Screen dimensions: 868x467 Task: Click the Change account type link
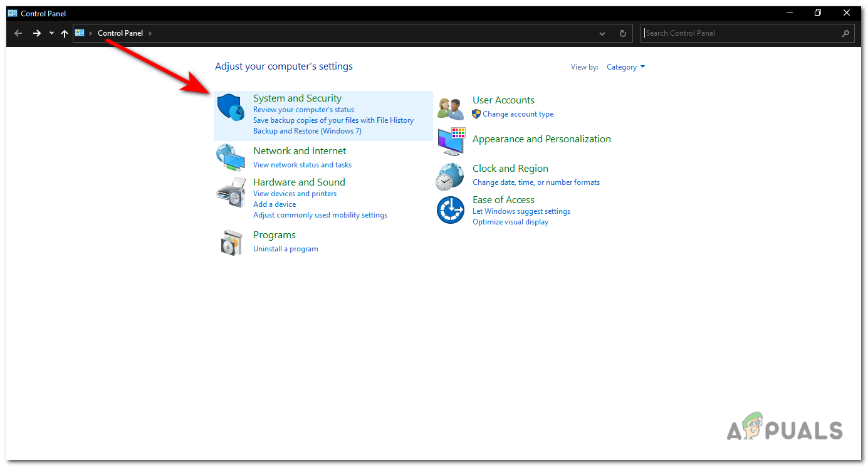(x=518, y=113)
